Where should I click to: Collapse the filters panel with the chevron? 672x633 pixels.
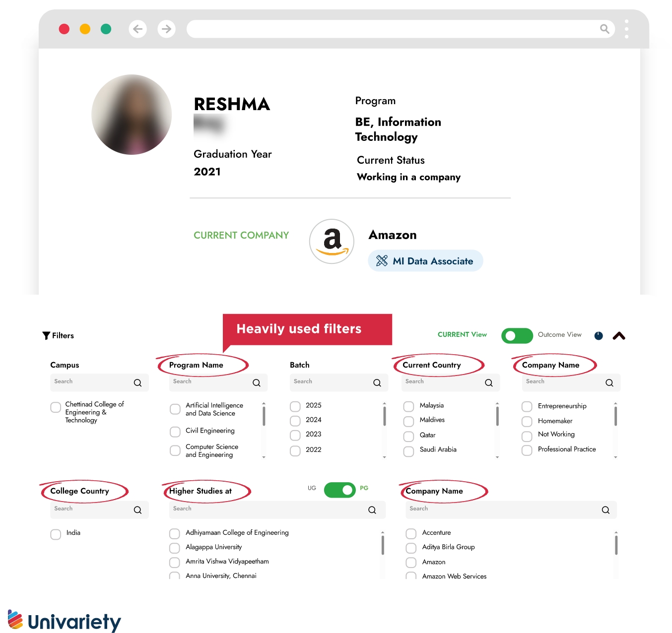[x=619, y=336]
